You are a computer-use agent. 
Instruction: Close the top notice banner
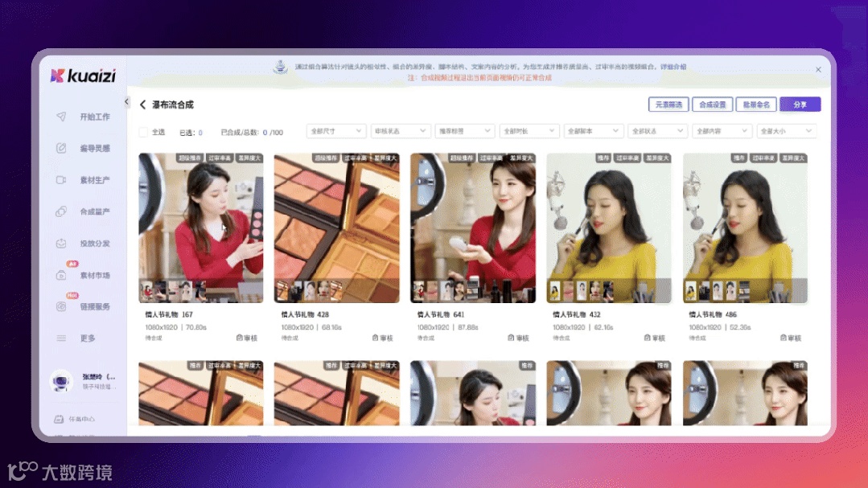tap(818, 70)
